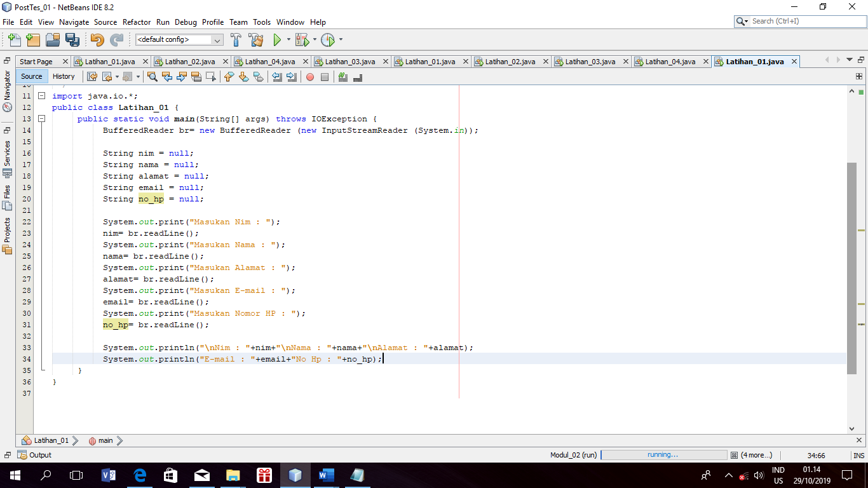Open the Run Project dropdown arrow
This screenshot has width=868, height=488.
[288, 39]
